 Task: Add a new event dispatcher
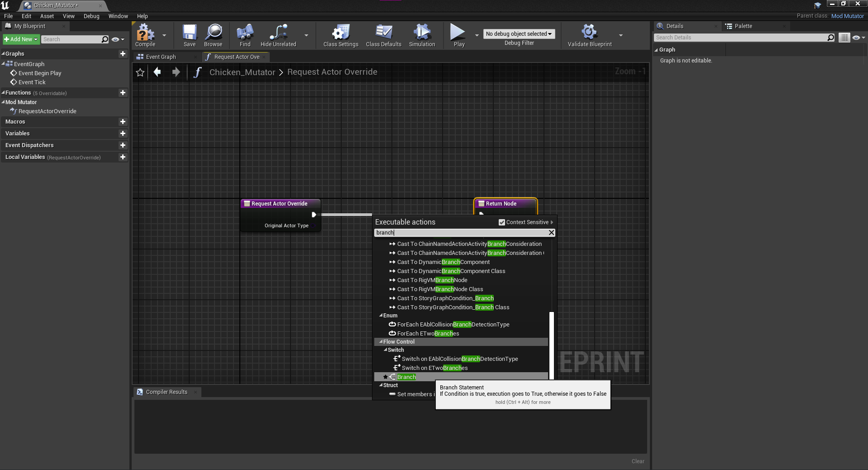point(123,145)
